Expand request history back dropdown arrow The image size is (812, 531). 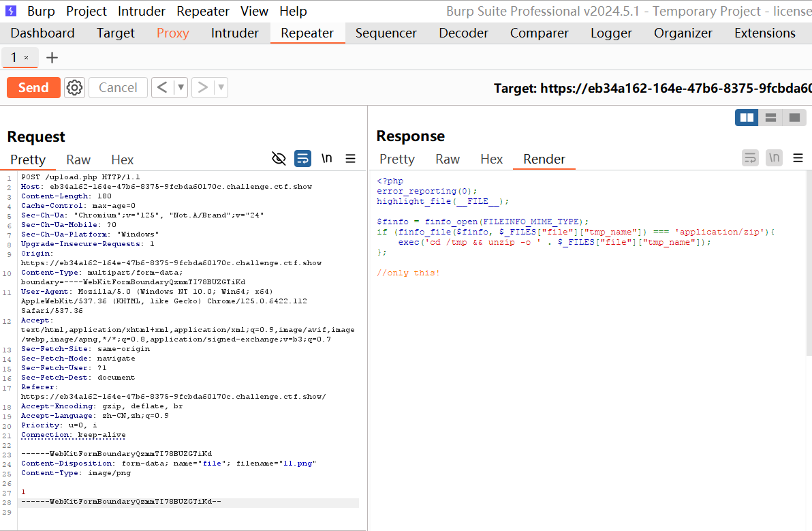click(181, 87)
